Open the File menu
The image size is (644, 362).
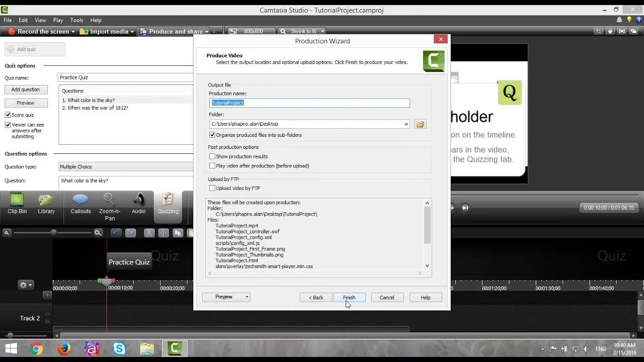pyautogui.click(x=8, y=20)
